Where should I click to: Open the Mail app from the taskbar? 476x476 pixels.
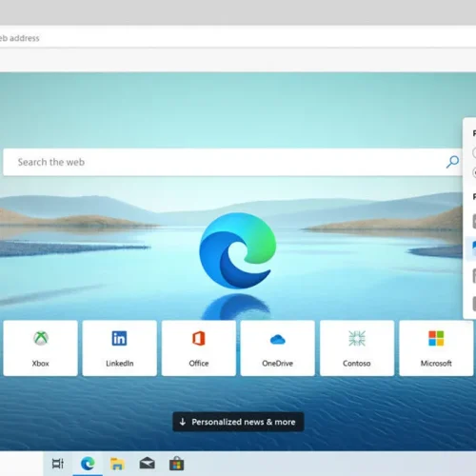(147, 464)
